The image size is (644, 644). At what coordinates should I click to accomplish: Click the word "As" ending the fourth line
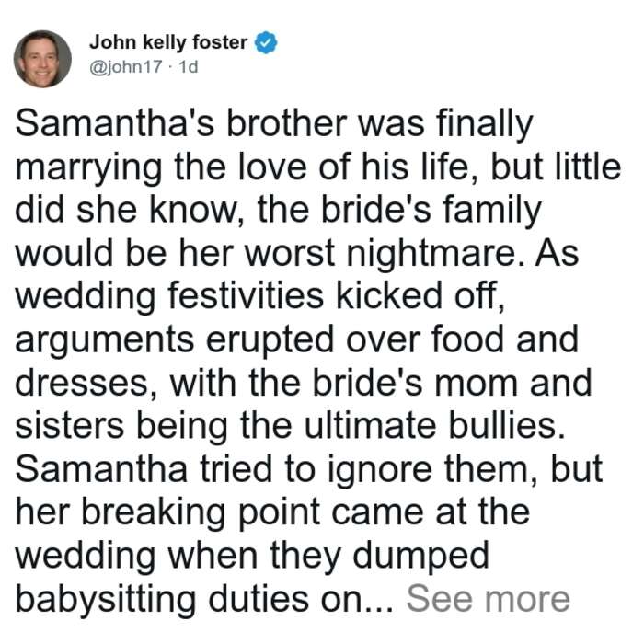point(557,253)
